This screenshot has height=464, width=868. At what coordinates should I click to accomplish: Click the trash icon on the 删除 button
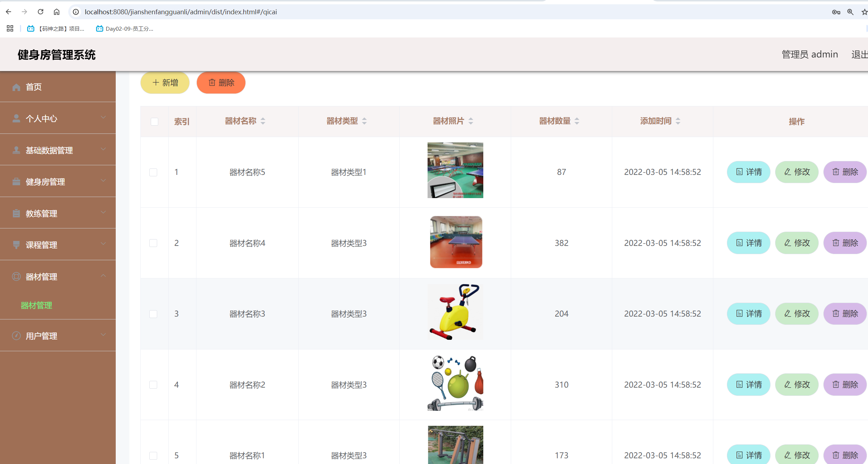pyautogui.click(x=212, y=82)
